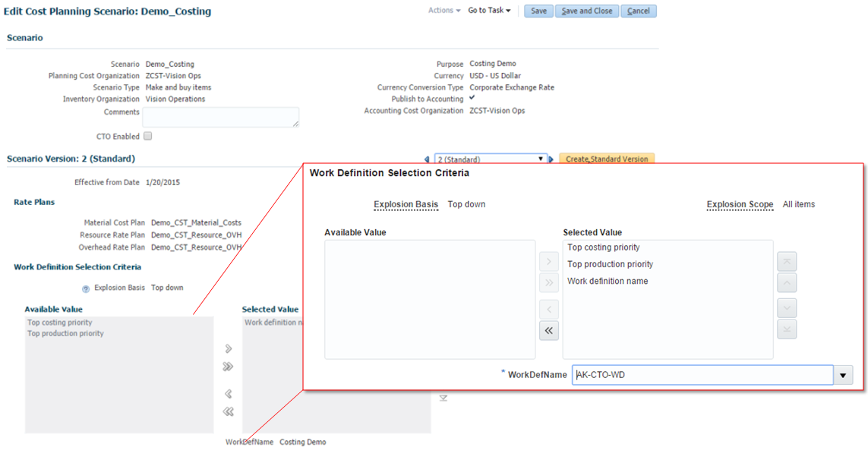This screenshot has width=868, height=463.
Task: Open the scenario version dropdown showing 2 (Standard)
Action: click(491, 159)
